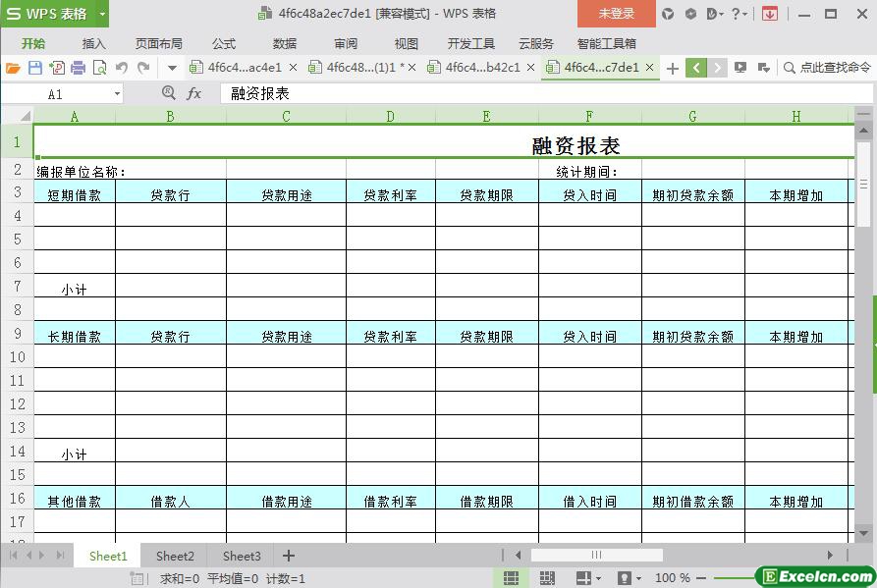
Task: Close the active 4f6c4...c7de1 document tab
Action: [x=649, y=68]
